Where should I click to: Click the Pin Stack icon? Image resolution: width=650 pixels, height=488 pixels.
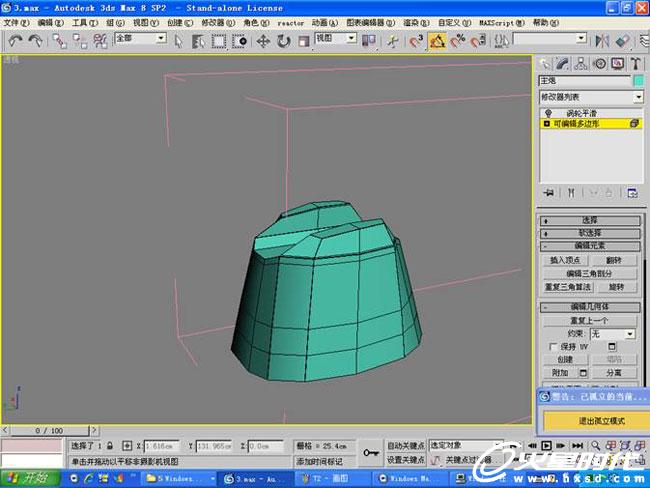549,193
